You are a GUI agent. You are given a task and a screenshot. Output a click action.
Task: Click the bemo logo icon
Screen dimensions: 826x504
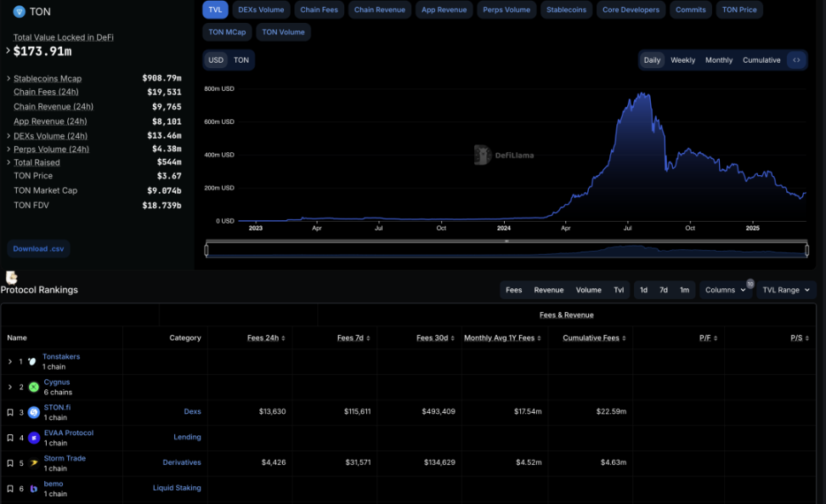point(34,489)
